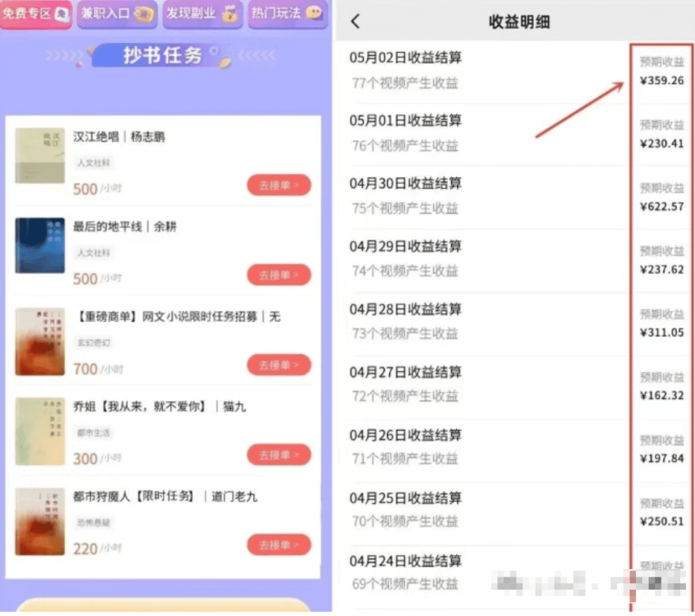Tap 去接单 for 乔姐 task

279,455
